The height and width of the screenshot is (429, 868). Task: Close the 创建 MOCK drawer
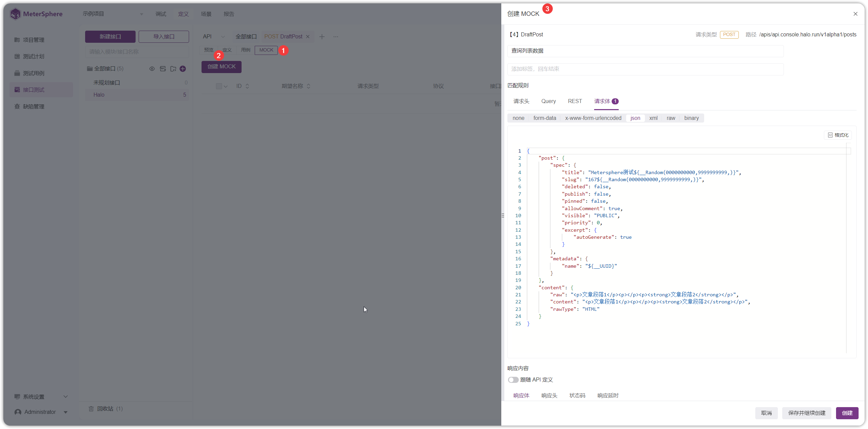[855, 14]
